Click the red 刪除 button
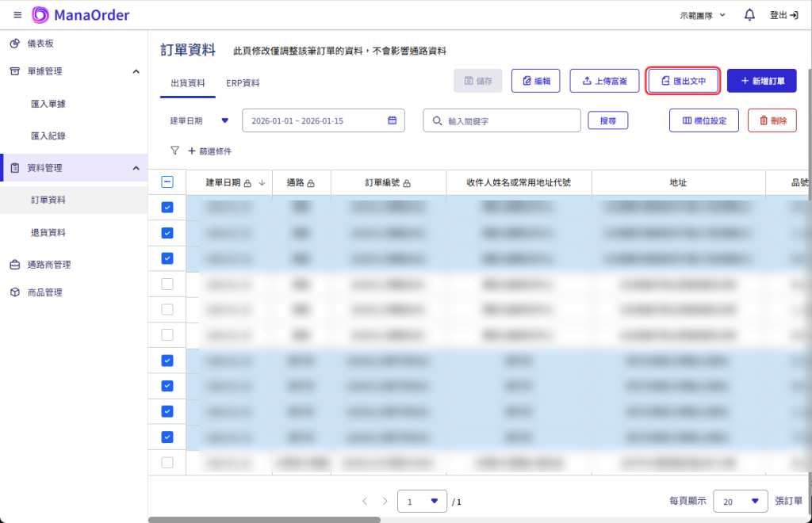 (x=772, y=120)
